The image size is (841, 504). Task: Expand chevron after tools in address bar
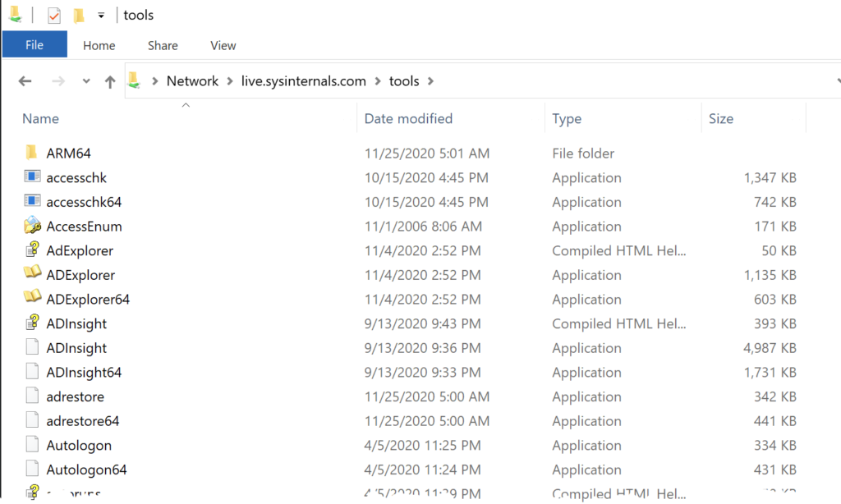click(x=431, y=81)
